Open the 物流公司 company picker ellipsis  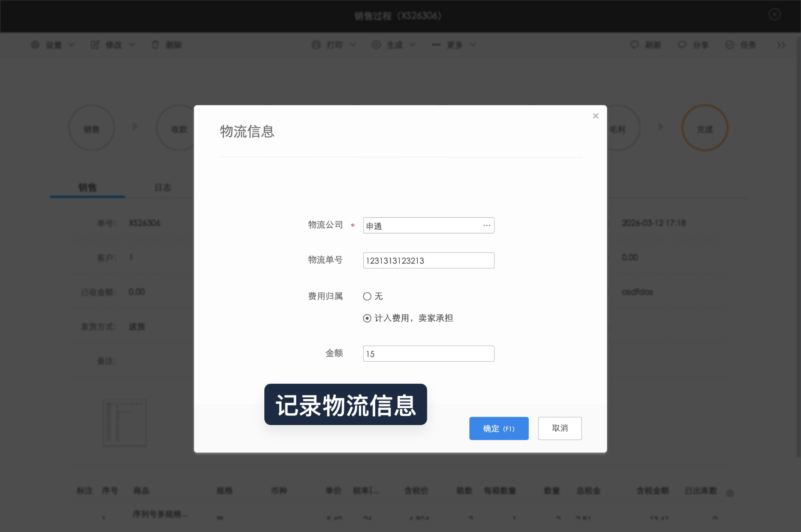[x=486, y=226]
